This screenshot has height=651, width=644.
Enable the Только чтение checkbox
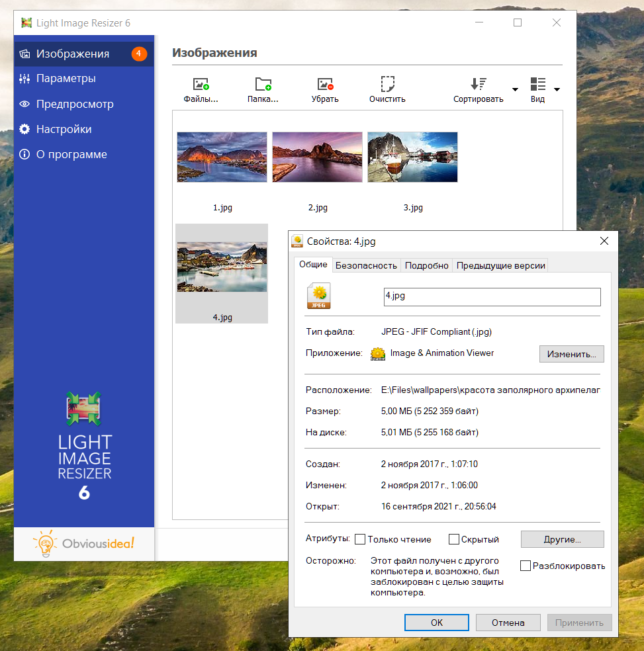[360, 539]
